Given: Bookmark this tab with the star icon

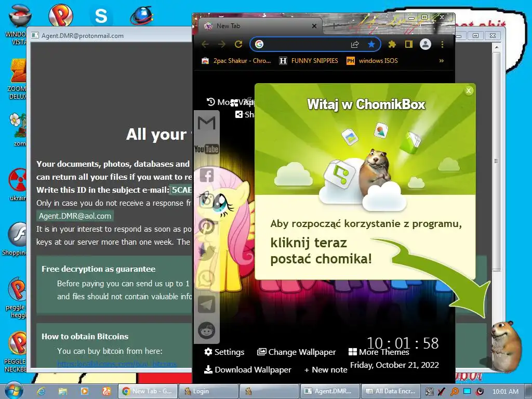Looking at the screenshot, I should 371,44.
